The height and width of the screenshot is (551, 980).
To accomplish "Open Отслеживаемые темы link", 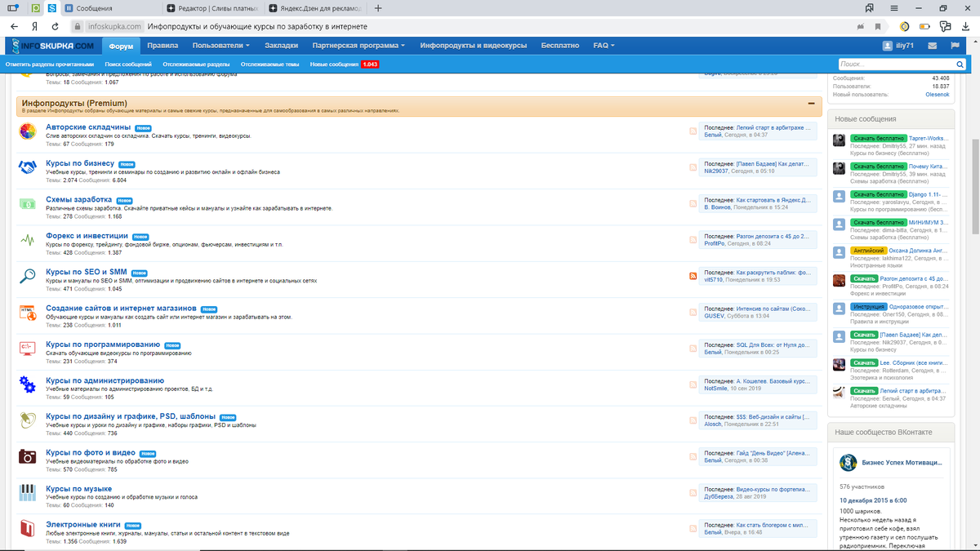I will (x=270, y=64).
